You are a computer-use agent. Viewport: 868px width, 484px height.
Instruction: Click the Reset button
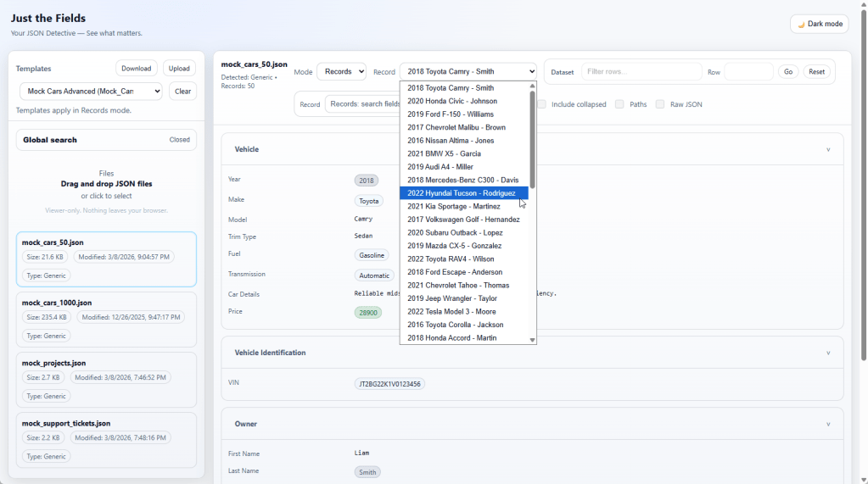(x=816, y=72)
